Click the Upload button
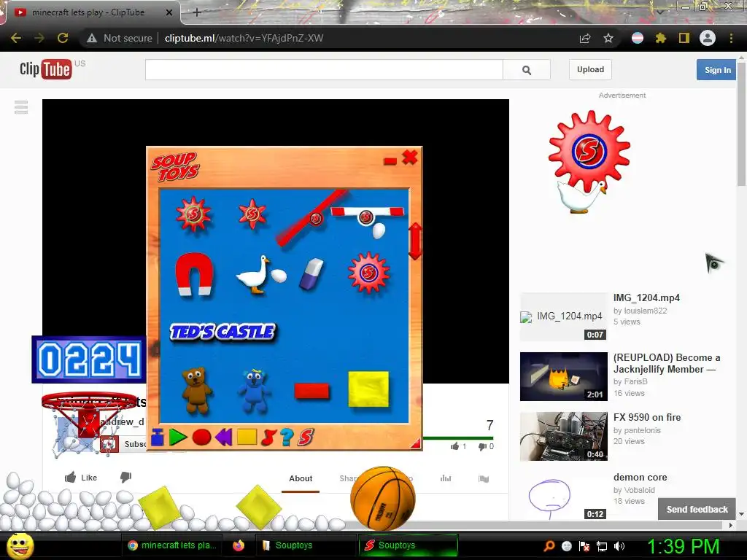 coord(590,69)
